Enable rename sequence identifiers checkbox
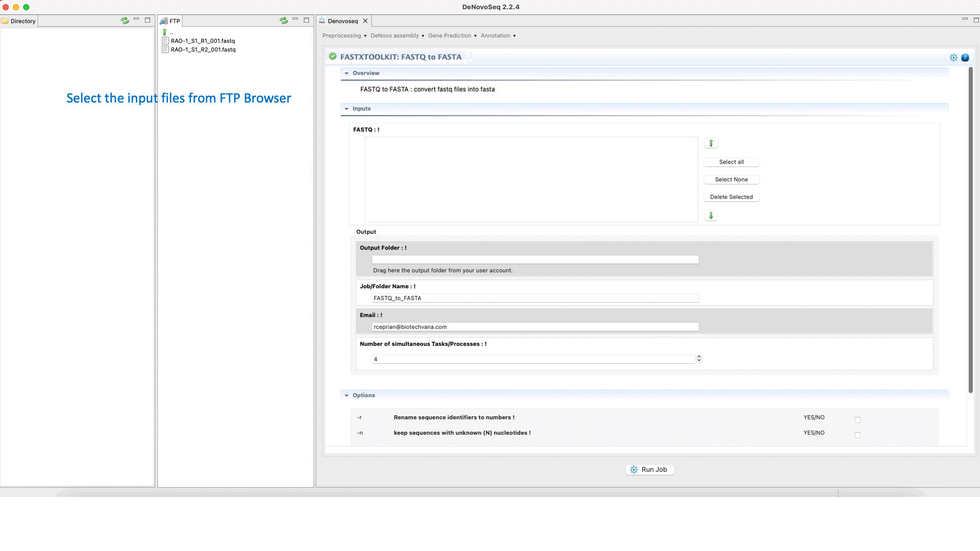The width and height of the screenshot is (980, 551). tap(857, 420)
